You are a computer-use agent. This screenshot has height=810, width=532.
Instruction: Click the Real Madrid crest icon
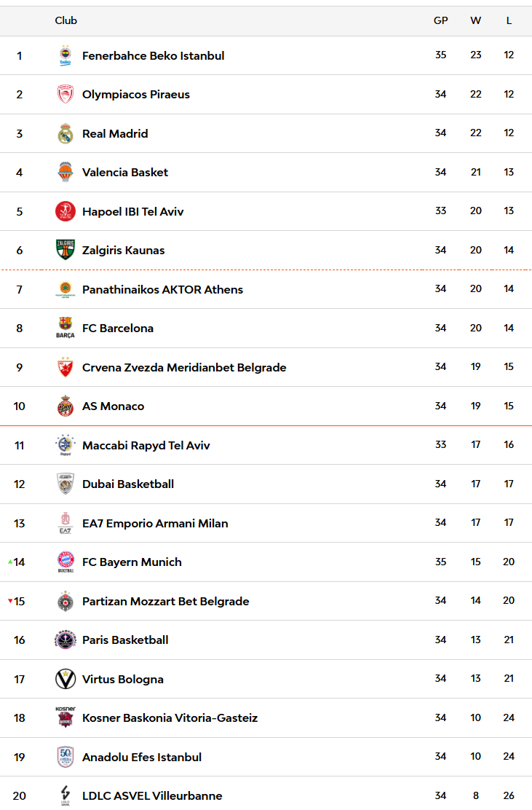click(x=65, y=134)
